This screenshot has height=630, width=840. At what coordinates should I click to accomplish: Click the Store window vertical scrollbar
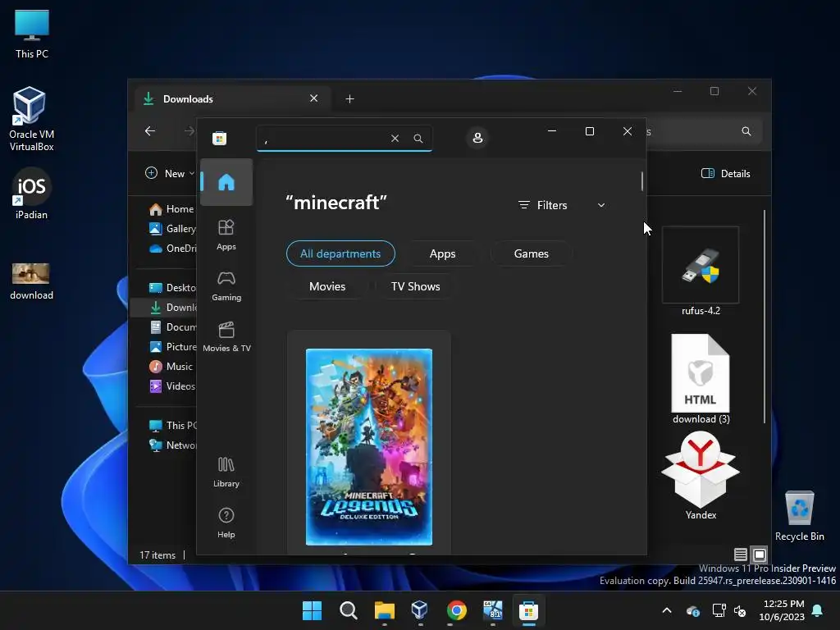coord(641,181)
